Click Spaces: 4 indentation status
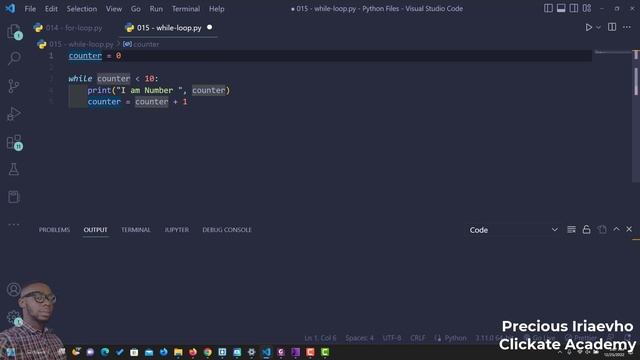This screenshot has height=360, width=640. point(359,338)
